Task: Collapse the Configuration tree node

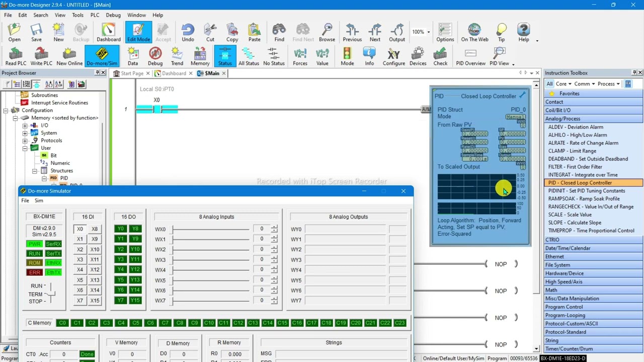Action: pos(6,110)
